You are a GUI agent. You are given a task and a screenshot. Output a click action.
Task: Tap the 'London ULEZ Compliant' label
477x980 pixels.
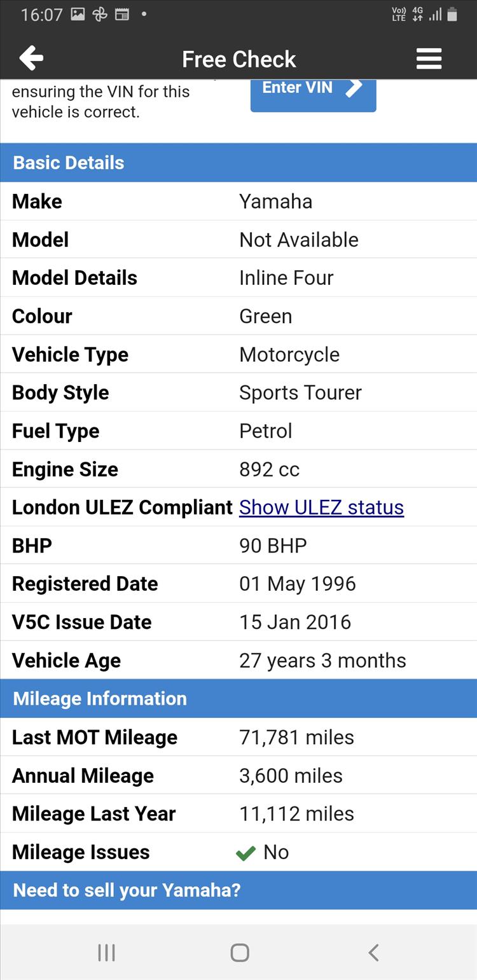pyautogui.click(x=122, y=507)
